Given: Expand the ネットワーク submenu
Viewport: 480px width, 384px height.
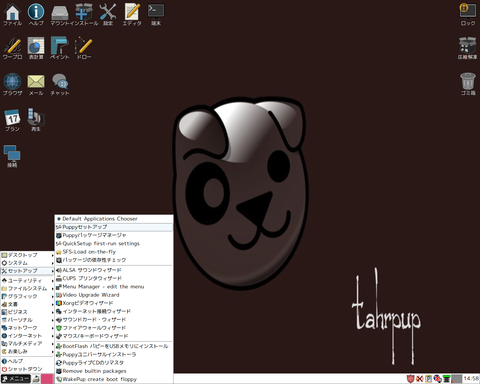Looking at the screenshot, I should [27, 328].
